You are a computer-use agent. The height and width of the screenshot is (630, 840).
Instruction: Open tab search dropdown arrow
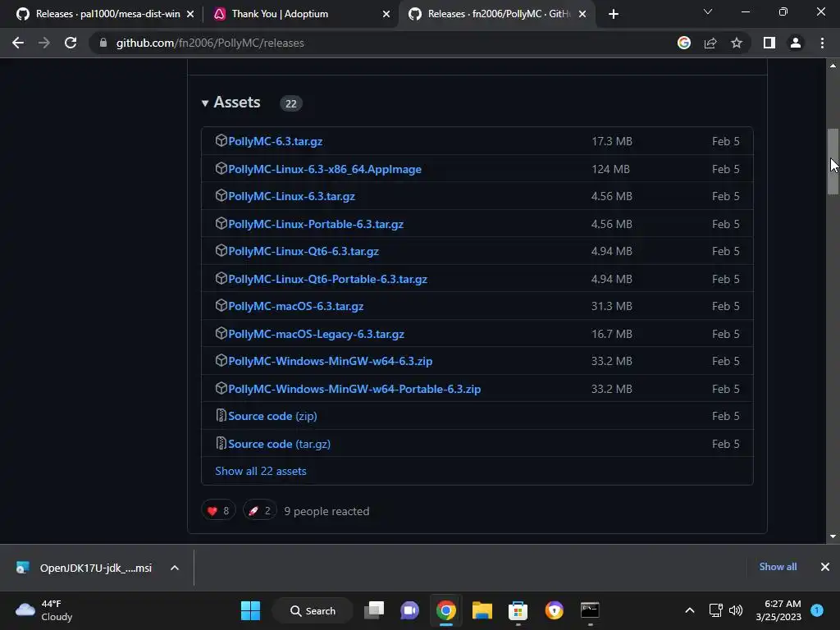[708, 11]
